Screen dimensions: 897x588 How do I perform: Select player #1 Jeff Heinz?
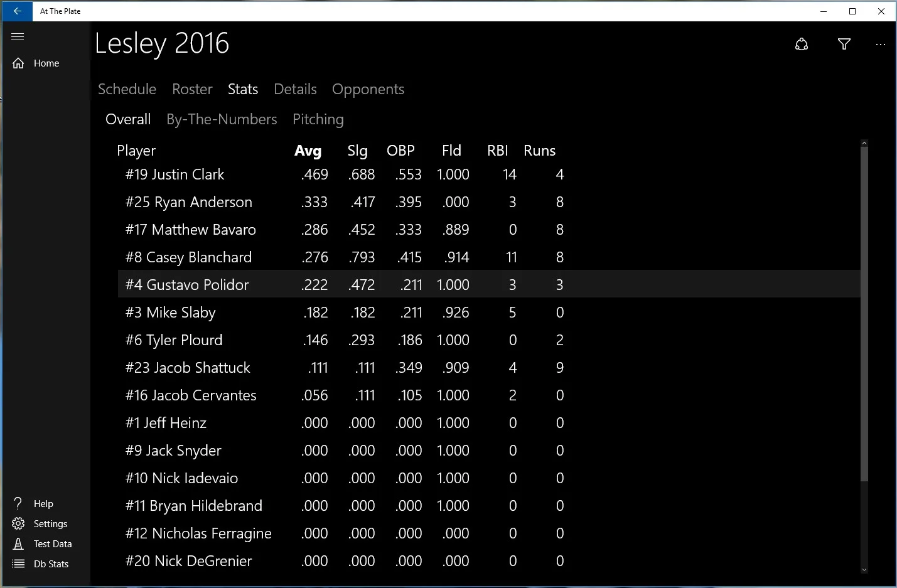point(488,423)
